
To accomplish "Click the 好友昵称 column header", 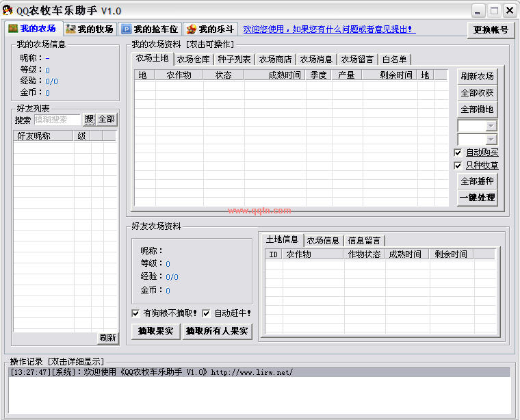I will pyautogui.click(x=43, y=136).
